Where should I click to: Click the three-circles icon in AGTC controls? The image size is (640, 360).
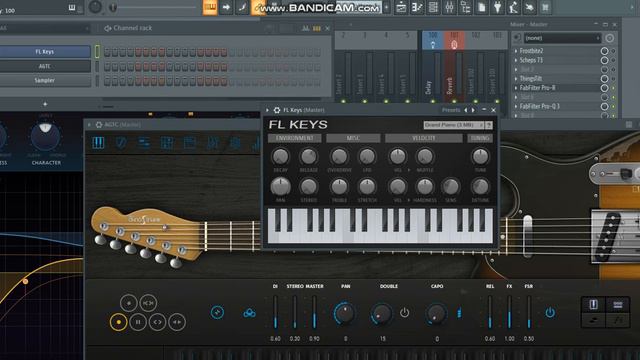pos(249,313)
